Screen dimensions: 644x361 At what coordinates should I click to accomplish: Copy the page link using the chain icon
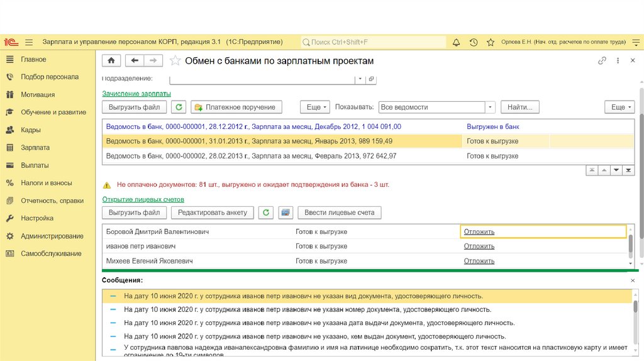602,61
